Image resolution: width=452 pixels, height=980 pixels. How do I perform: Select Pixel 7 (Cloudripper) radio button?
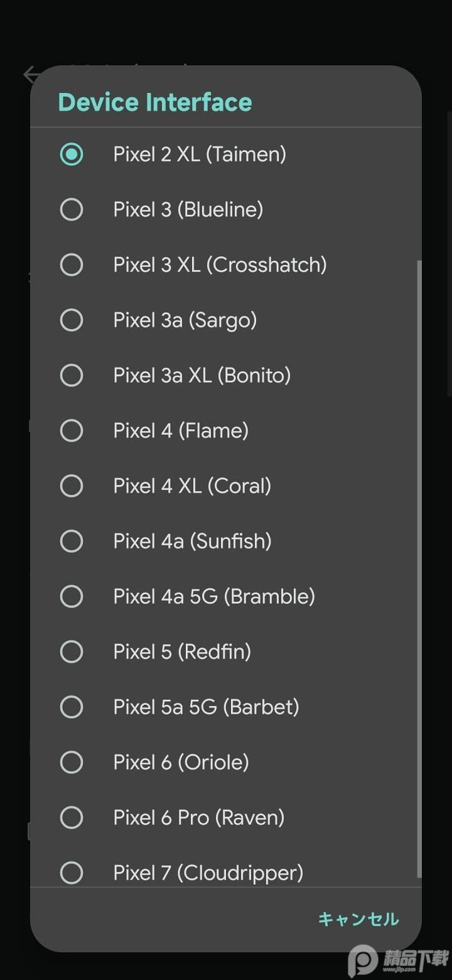pos(71,873)
